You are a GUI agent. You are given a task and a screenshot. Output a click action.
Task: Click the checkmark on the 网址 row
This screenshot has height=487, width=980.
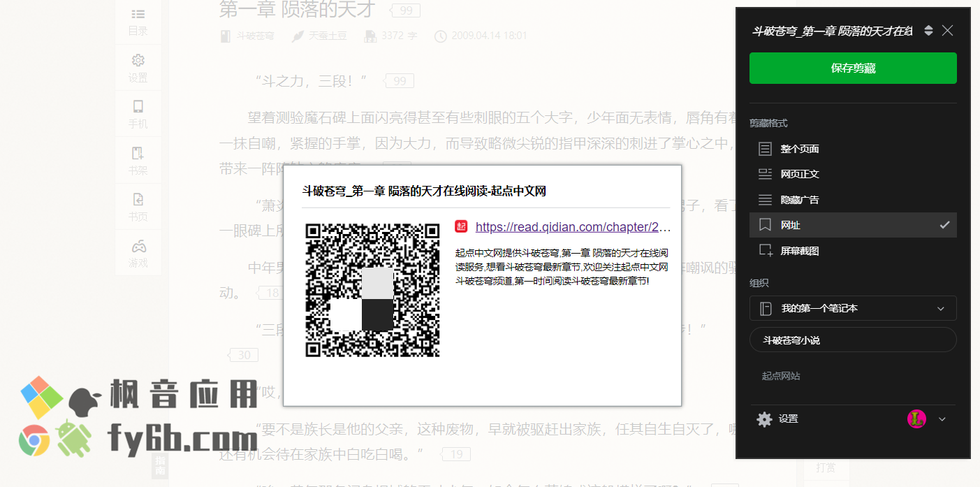(944, 225)
